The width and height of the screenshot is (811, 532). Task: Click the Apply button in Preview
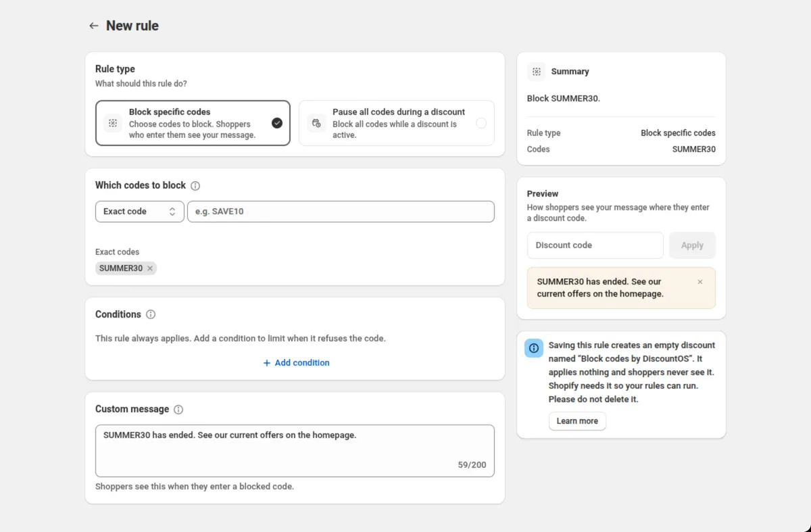point(692,245)
